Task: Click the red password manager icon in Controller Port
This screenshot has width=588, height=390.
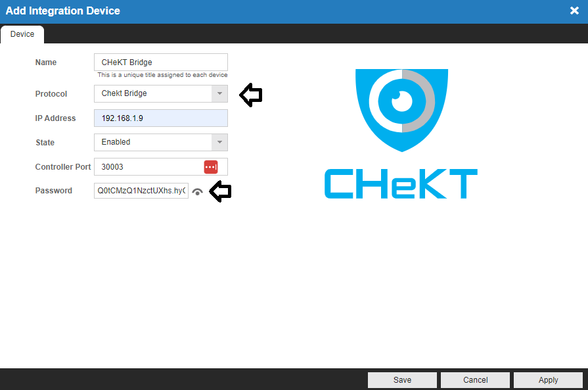Action: [211, 167]
